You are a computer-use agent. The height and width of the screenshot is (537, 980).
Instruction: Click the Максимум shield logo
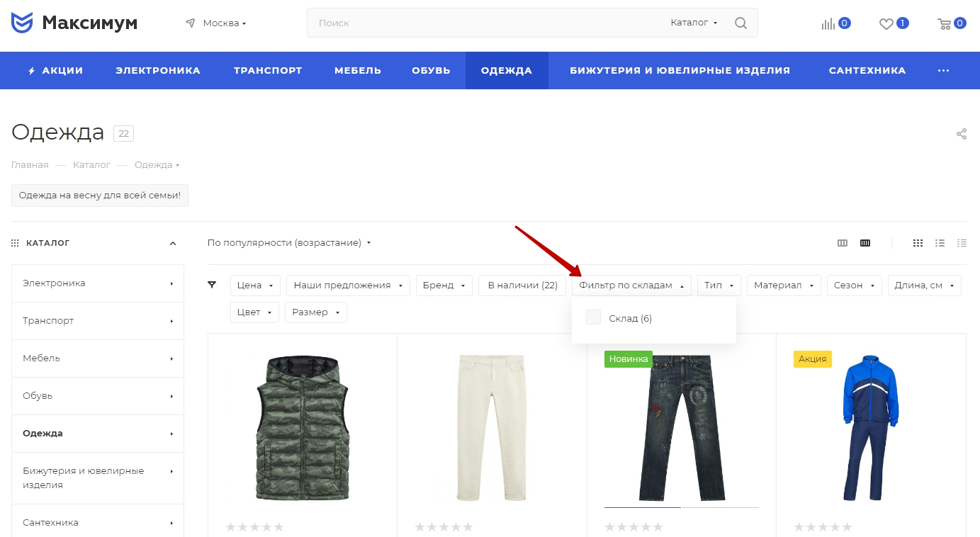click(x=22, y=23)
